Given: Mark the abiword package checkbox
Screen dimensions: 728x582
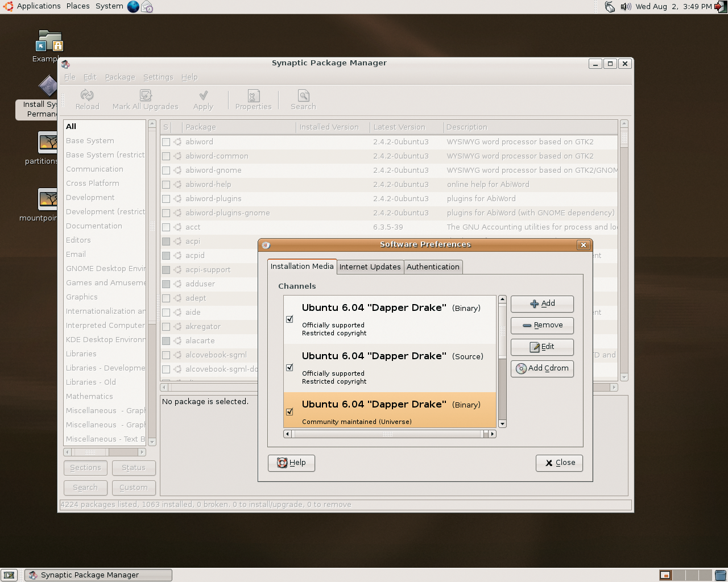Looking at the screenshot, I should [x=166, y=142].
